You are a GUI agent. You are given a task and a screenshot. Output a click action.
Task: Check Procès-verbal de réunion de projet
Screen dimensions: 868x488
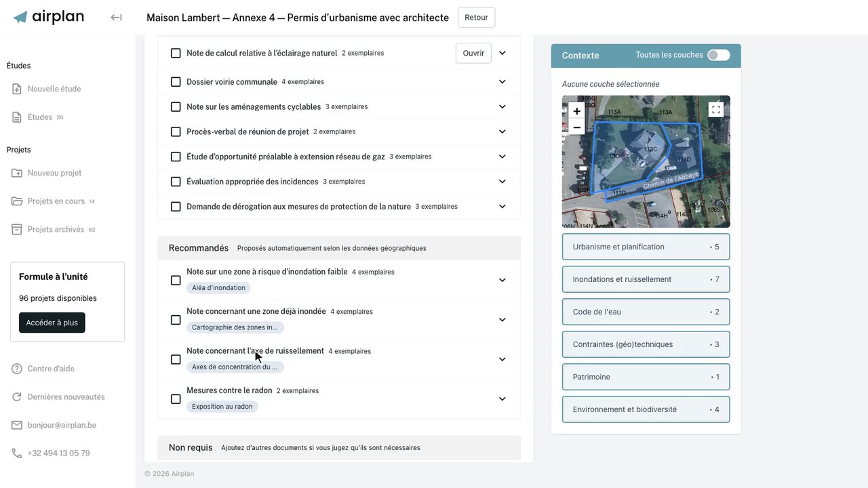[176, 132]
